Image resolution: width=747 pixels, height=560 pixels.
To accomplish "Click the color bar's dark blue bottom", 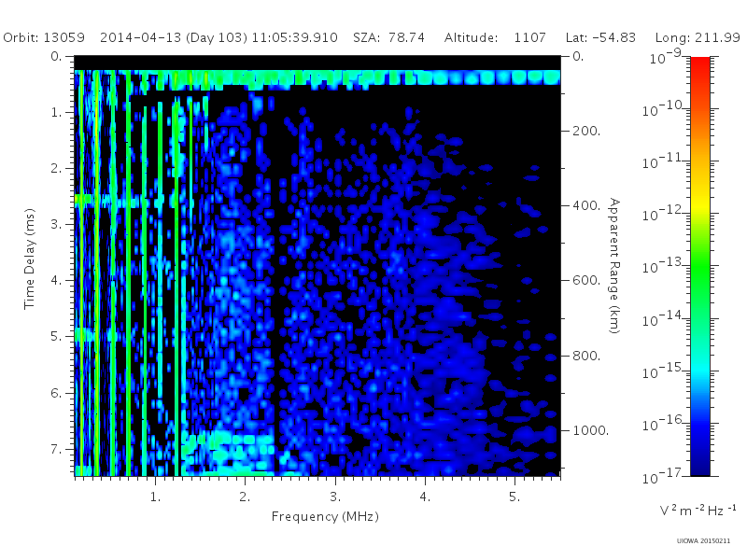I will (x=699, y=467).
